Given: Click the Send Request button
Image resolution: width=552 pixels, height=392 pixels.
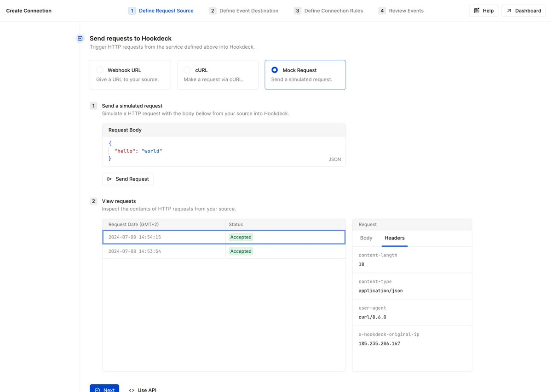Looking at the screenshot, I should (x=127, y=179).
